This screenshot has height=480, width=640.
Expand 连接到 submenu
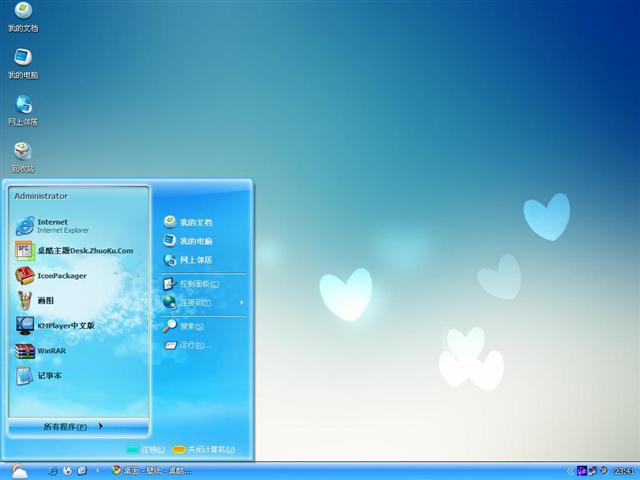pos(204,302)
